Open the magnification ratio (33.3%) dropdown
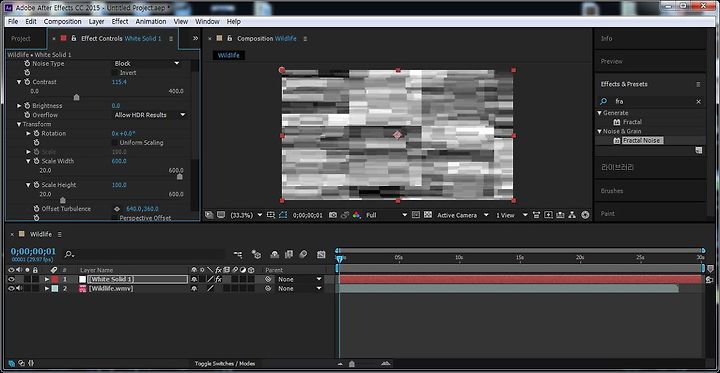This screenshot has height=373, width=720. pos(246,215)
